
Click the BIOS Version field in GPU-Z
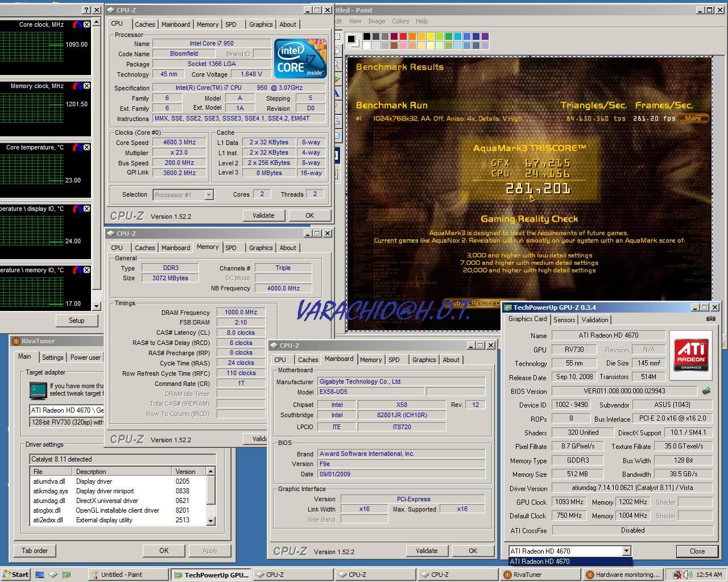point(624,391)
